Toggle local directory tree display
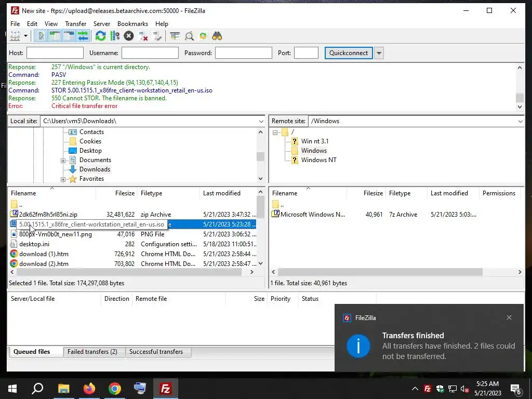This screenshot has height=399, width=532. click(x=55, y=36)
